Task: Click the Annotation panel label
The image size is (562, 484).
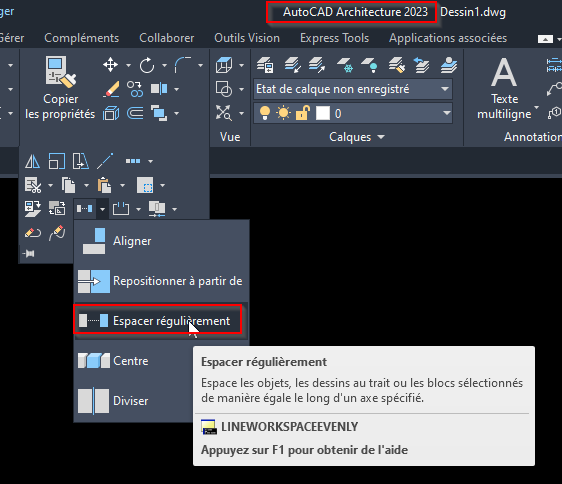Action: [533, 137]
